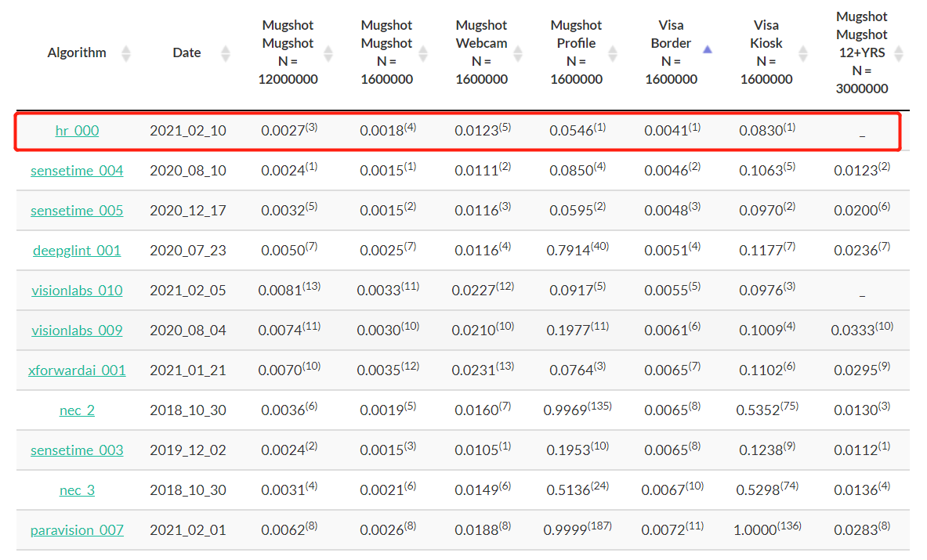927x560 pixels.
Task: Toggle Visa Border ascending sort arrow
Action: (x=707, y=49)
